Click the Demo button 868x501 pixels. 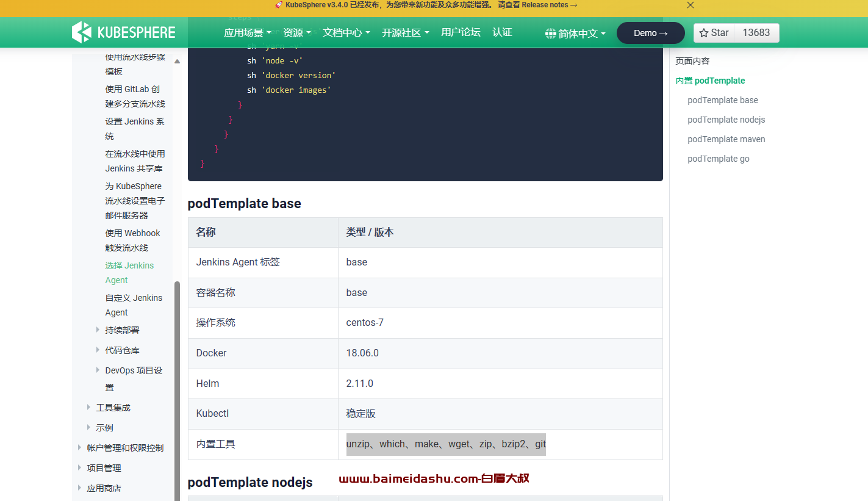coord(651,33)
